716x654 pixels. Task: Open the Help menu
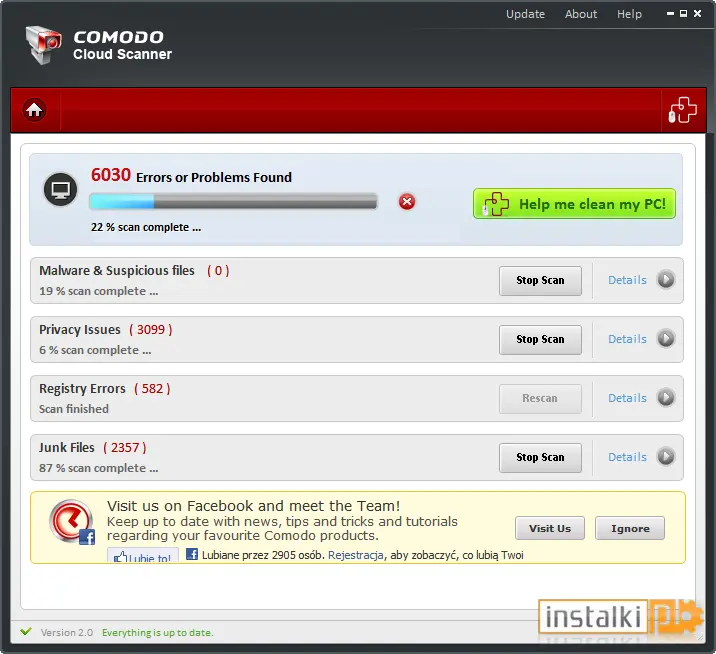(629, 14)
